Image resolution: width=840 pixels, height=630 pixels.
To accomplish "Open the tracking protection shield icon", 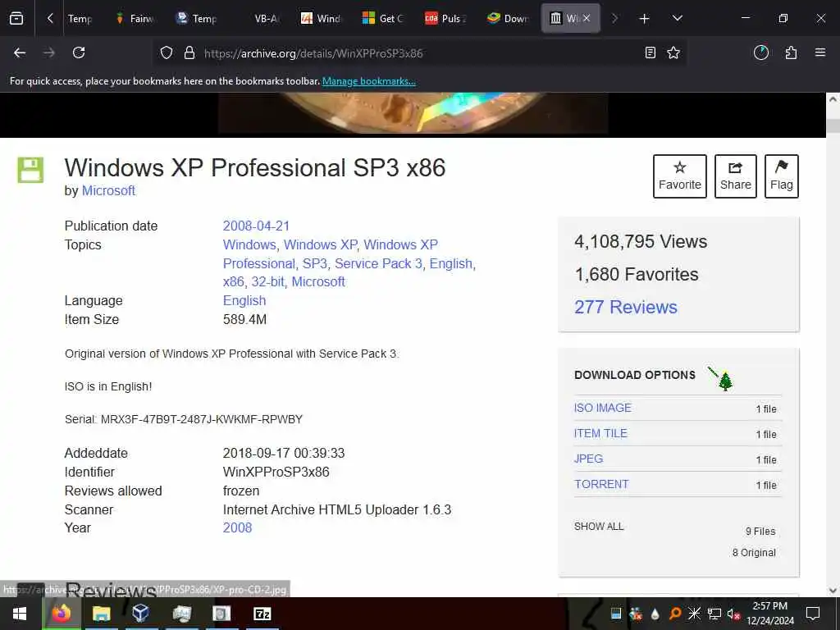I will point(167,53).
